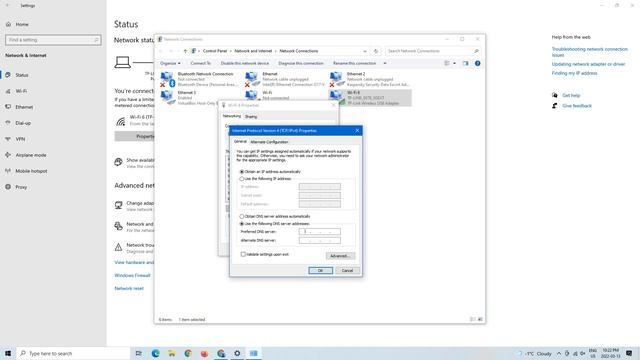640x360 pixels.
Task: Open Finding my IP address link
Action: 574,73
